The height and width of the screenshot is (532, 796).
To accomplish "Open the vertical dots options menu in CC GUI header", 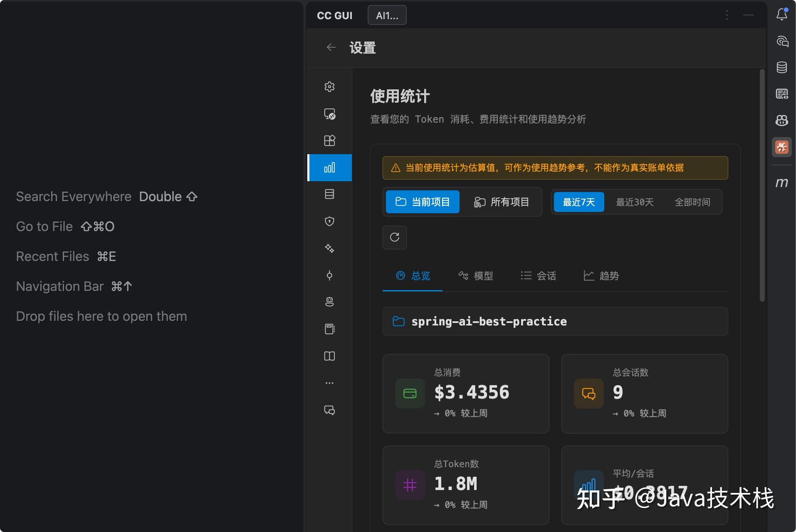I will [x=727, y=15].
